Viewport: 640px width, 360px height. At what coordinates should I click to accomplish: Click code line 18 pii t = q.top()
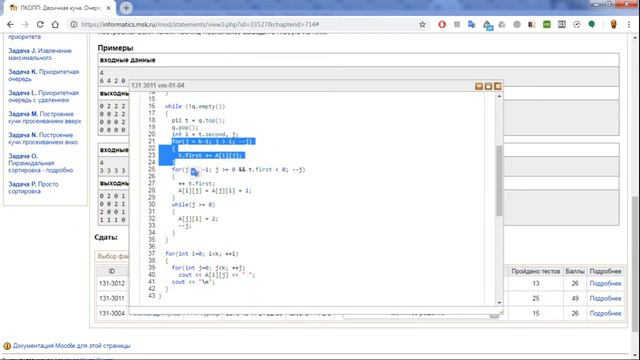(x=198, y=120)
